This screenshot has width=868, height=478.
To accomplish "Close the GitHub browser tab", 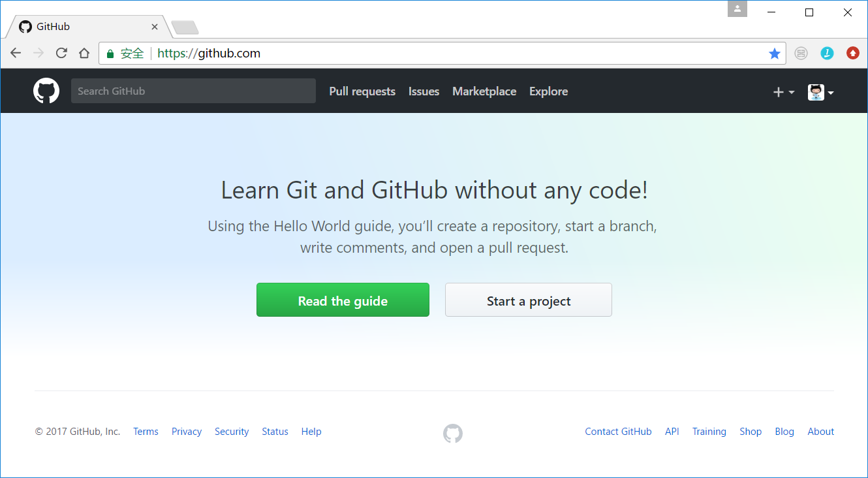I will click(155, 27).
